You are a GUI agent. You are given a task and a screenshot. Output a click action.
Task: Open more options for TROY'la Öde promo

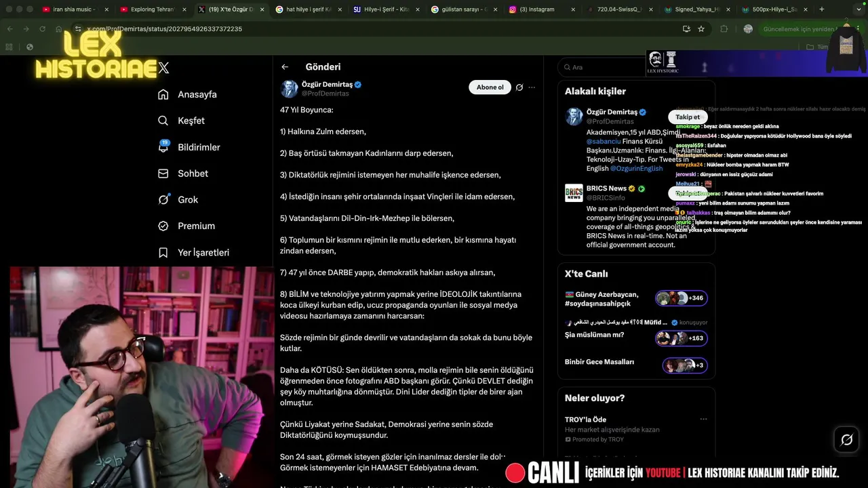703,419
